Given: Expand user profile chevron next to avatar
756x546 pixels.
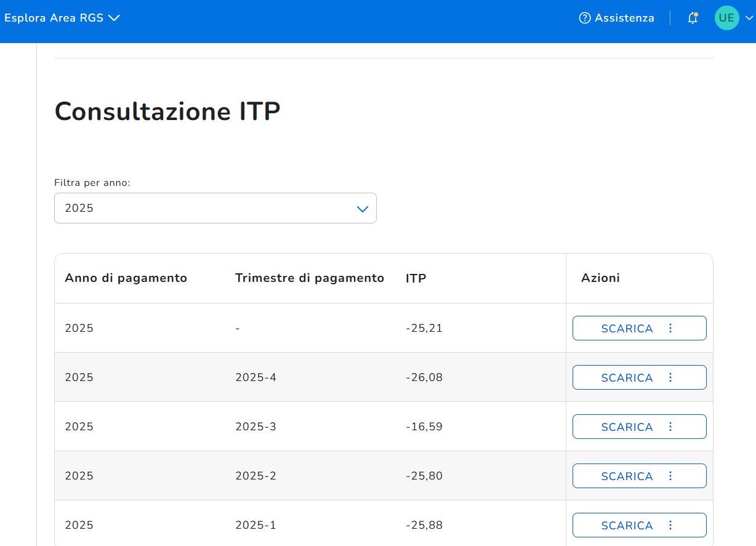Looking at the screenshot, I should point(749,18).
